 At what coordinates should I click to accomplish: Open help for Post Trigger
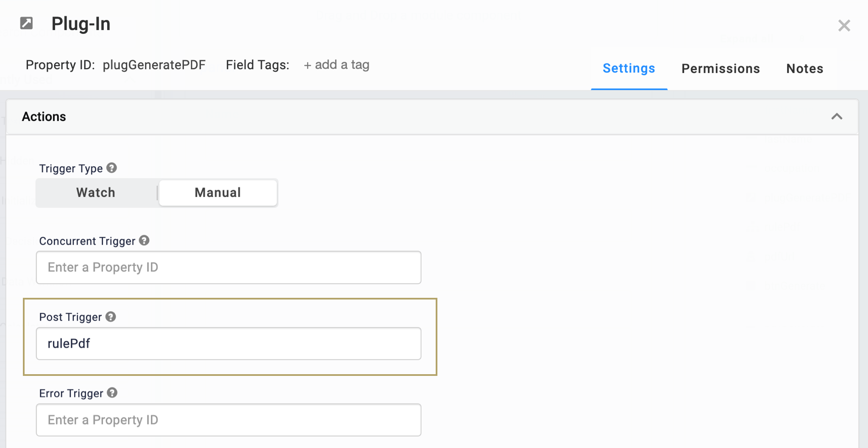111,316
